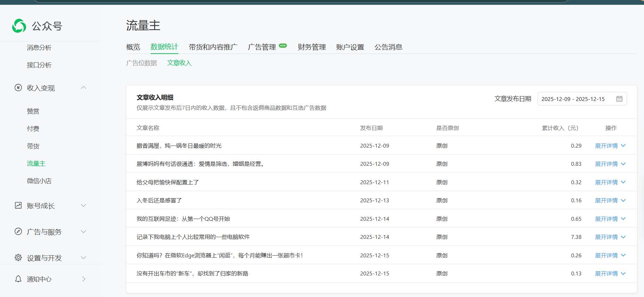
Task: Expand the 设置与开发 sidebar section
Action: point(84,258)
